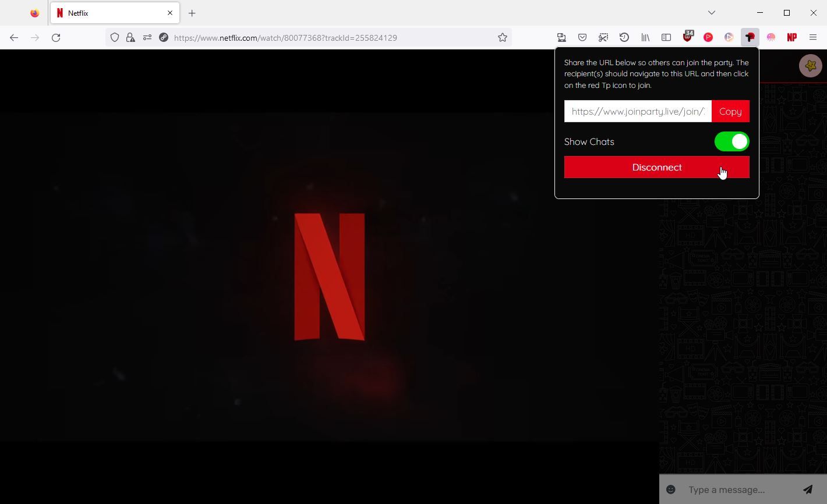
Task: Expand the list all tabs chevron
Action: pos(711,13)
